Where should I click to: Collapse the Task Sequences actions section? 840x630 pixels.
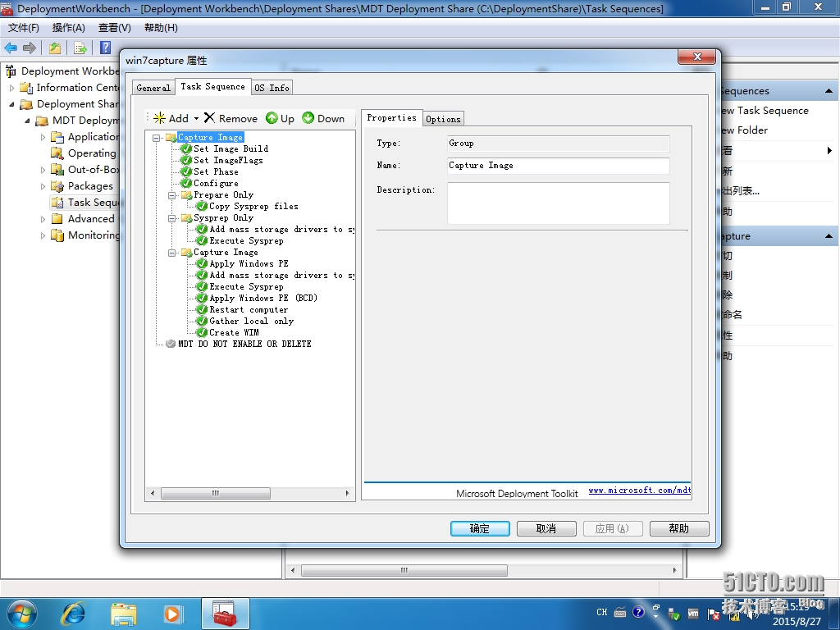[x=829, y=91]
